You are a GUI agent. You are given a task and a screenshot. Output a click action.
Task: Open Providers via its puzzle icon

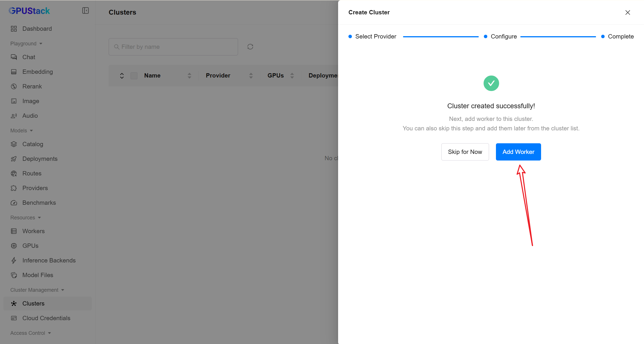click(14, 188)
